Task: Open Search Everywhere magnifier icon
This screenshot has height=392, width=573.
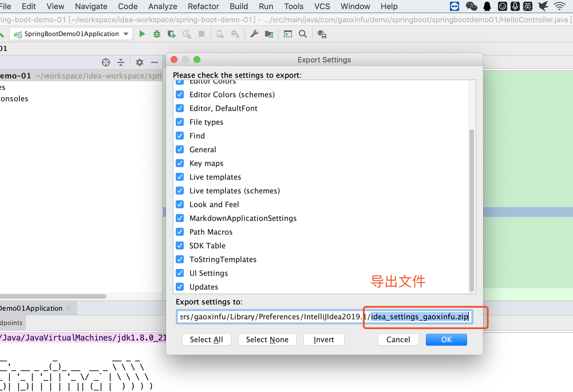Action: click(303, 34)
